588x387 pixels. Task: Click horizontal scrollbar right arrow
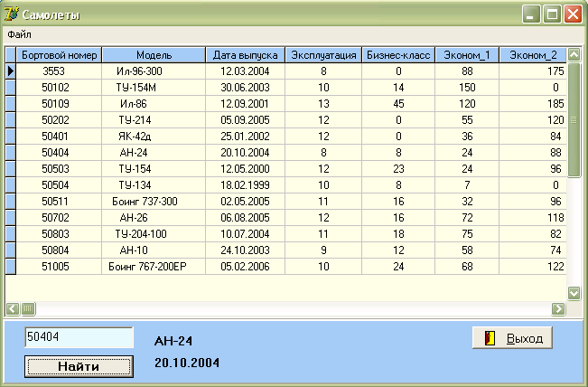pyautogui.click(x=558, y=308)
